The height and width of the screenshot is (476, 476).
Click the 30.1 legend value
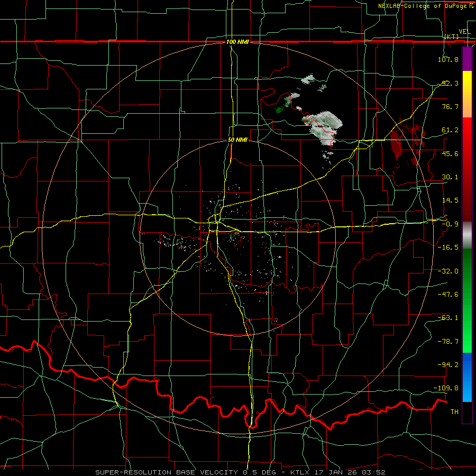tap(450, 177)
